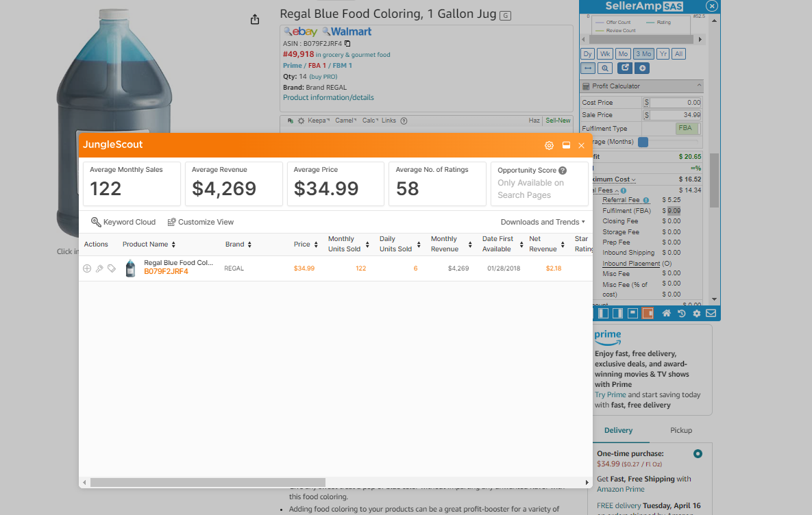
Task: Copy the ASIN with clipboard icon
Action: tap(347, 43)
